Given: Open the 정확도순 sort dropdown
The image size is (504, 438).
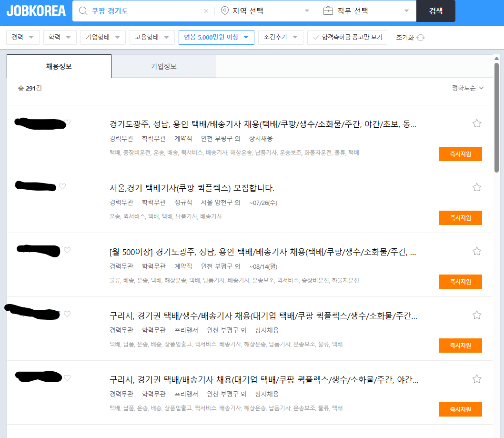Looking at the screenshot, I should pyautogui.click(x=468, y=88).
